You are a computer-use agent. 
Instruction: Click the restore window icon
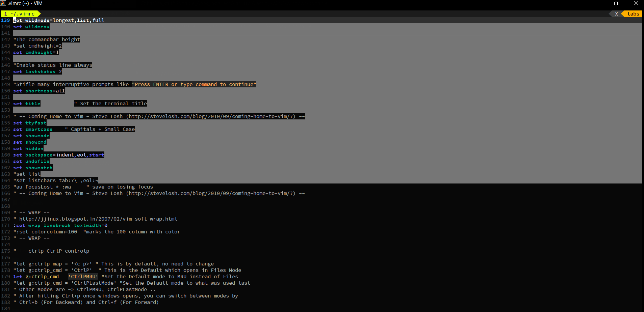pyautogui.click(x=616, y=3)
